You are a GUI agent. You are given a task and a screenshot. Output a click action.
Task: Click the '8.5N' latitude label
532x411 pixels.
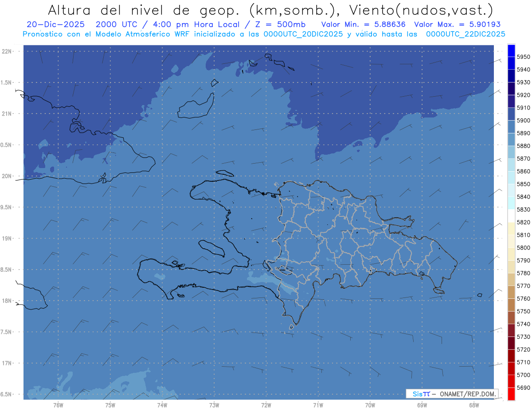[7, 270]
